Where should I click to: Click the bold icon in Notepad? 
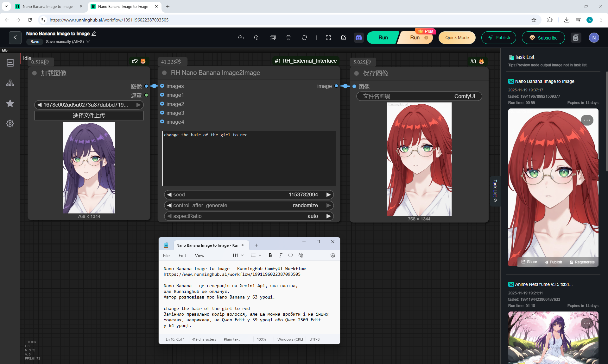270,255
